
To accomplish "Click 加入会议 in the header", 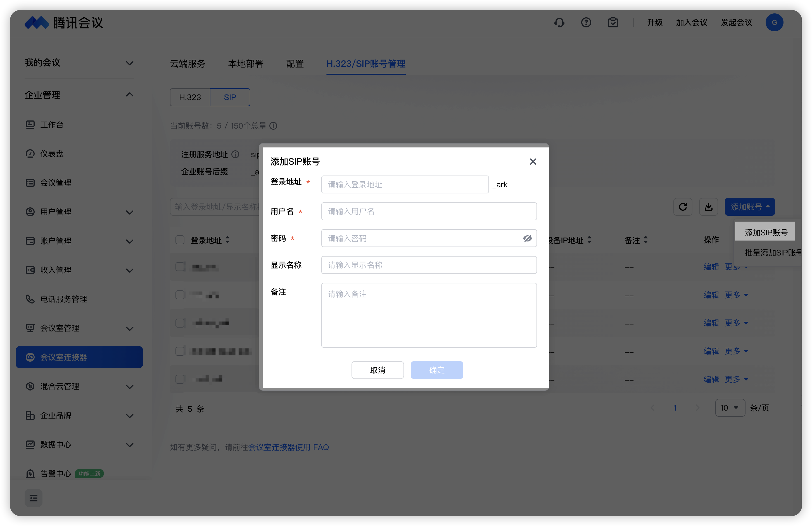I will click(x=692, y=23).
